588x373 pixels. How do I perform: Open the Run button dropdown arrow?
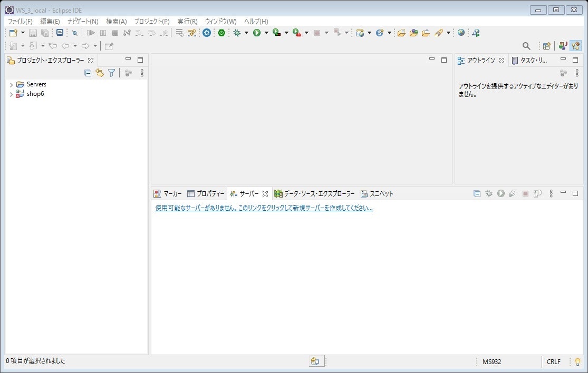(267, 33)
